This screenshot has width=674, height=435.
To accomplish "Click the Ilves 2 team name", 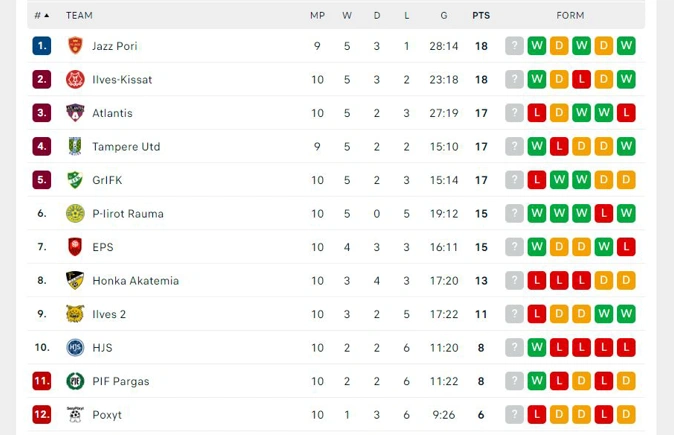I will pyautogui.click(x=109, y=314).
